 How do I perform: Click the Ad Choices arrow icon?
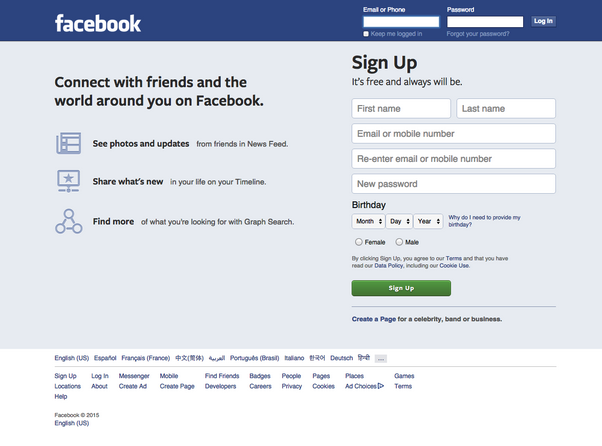tap(380, 386)
